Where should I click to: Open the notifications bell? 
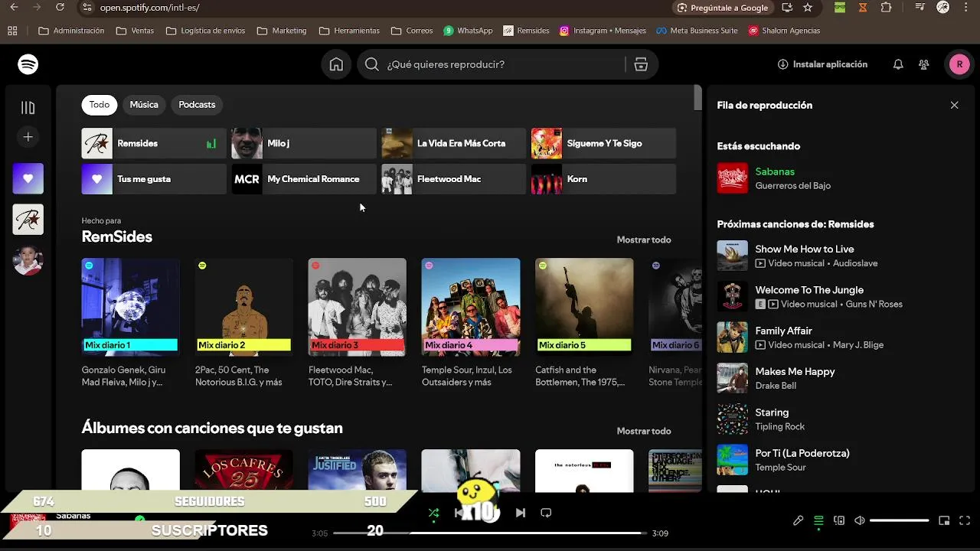pos(898,64)
